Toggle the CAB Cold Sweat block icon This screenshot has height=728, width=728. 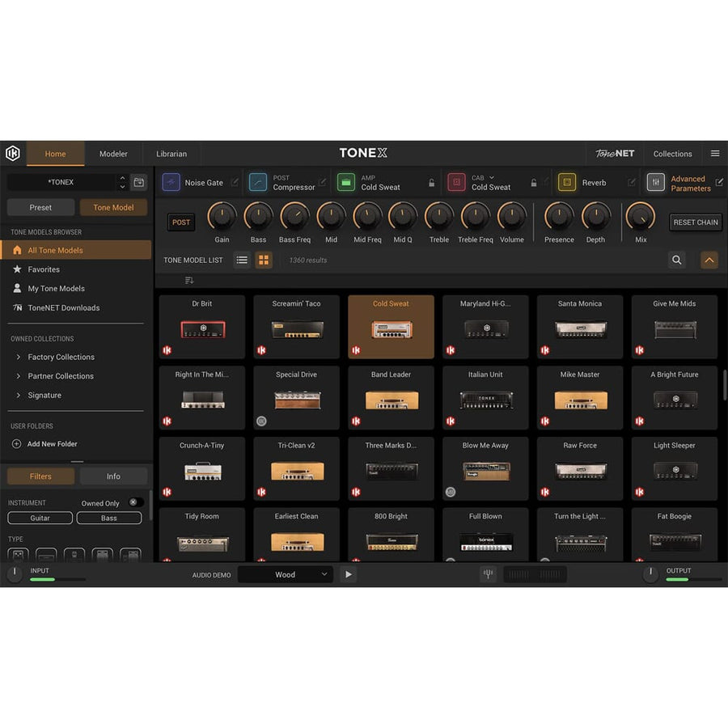coord(456,183)
